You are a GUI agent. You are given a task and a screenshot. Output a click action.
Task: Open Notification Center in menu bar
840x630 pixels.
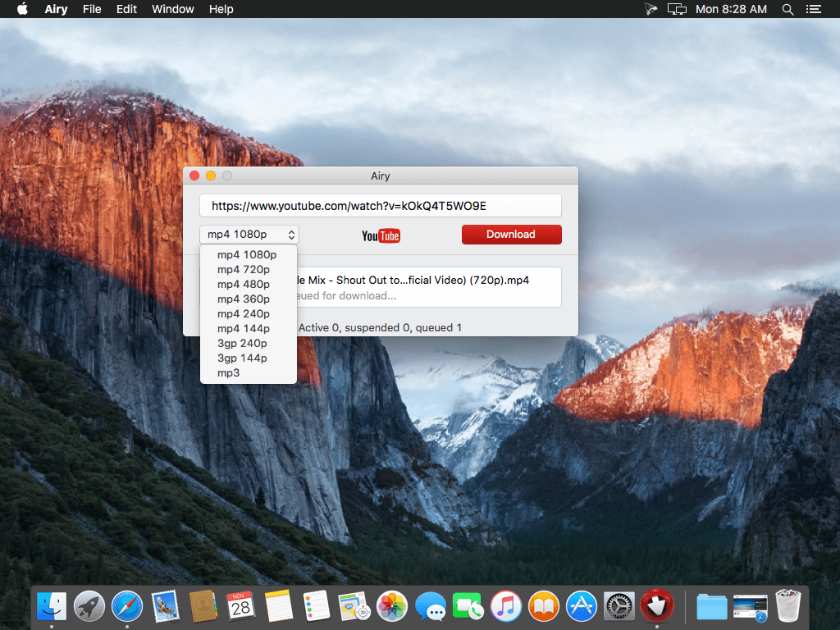[x=813, y=9]
